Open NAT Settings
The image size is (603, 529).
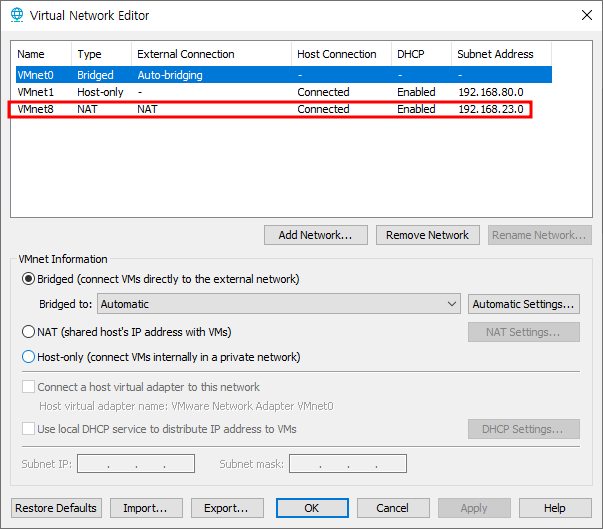pos(524,332)
